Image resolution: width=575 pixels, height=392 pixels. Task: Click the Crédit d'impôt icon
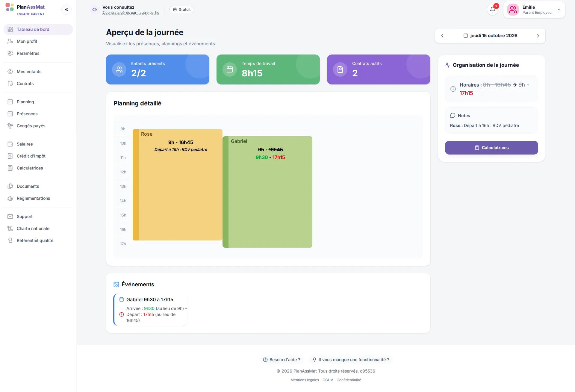[x=10, y=156]
